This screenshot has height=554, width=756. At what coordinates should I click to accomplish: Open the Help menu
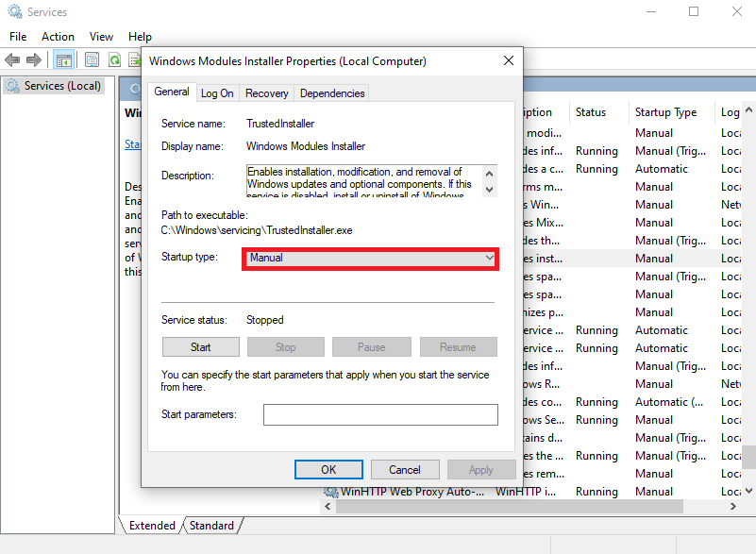[140, 37]
